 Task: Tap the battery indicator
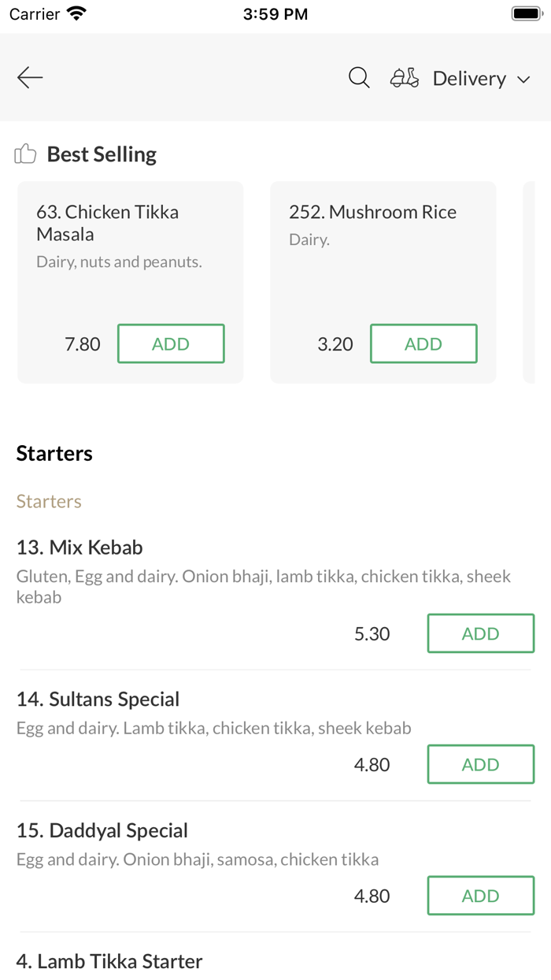[x=526, y=13]
